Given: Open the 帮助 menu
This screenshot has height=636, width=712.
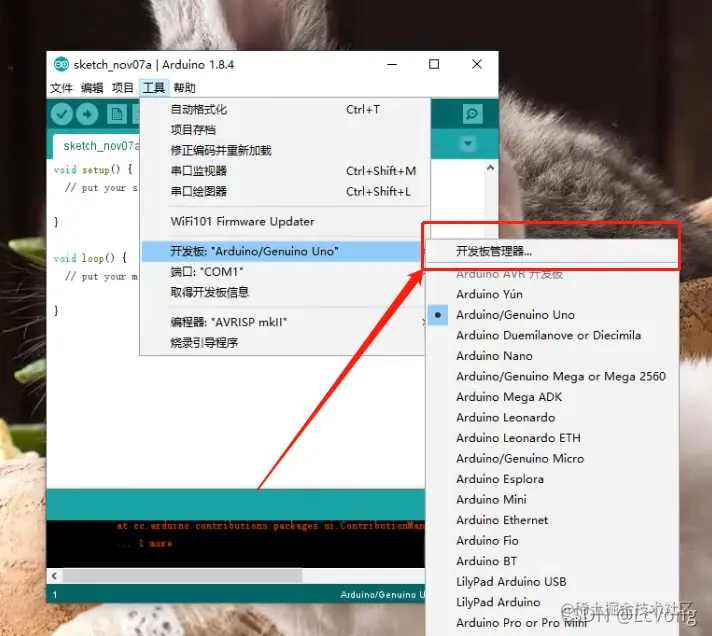Looking at the screenshot, I should 184,88.
